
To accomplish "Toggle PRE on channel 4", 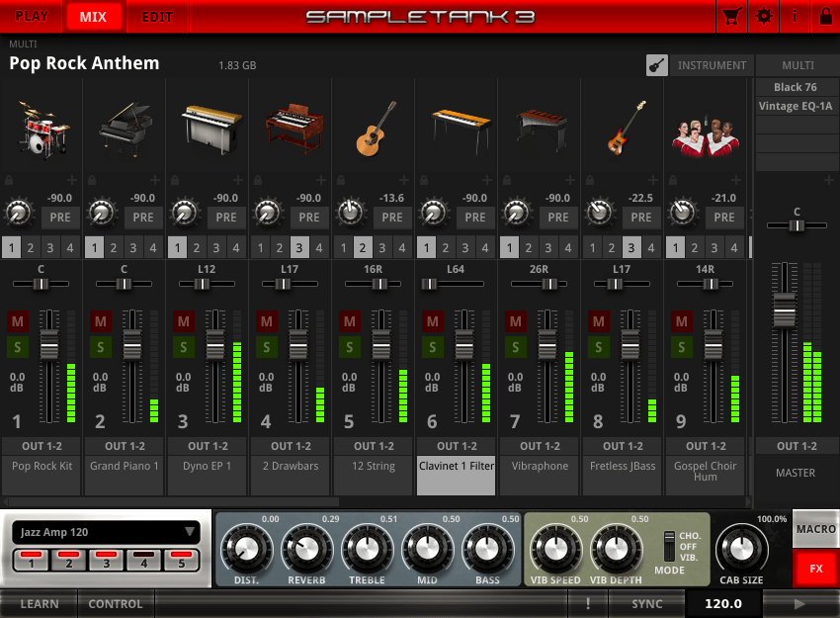I will tap(309, 218).
